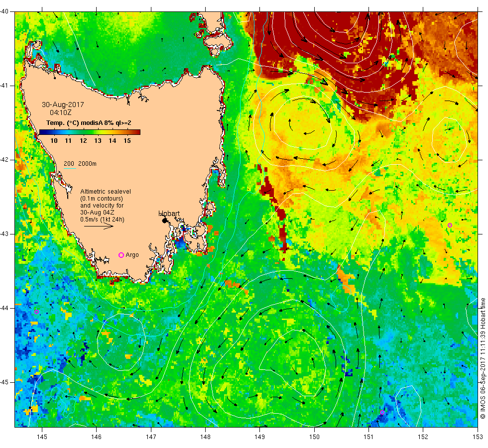Click the '200' depth contour label

69,164
